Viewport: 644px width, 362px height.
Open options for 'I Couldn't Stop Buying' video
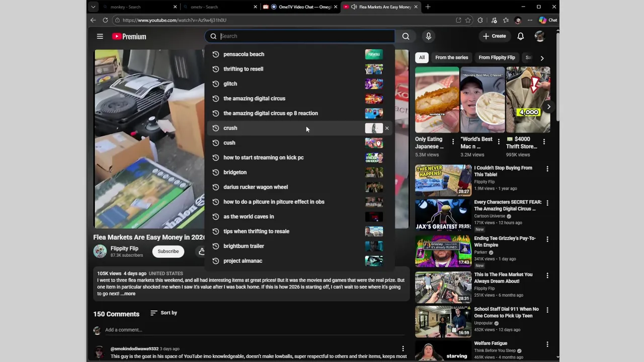coord(547,169)
